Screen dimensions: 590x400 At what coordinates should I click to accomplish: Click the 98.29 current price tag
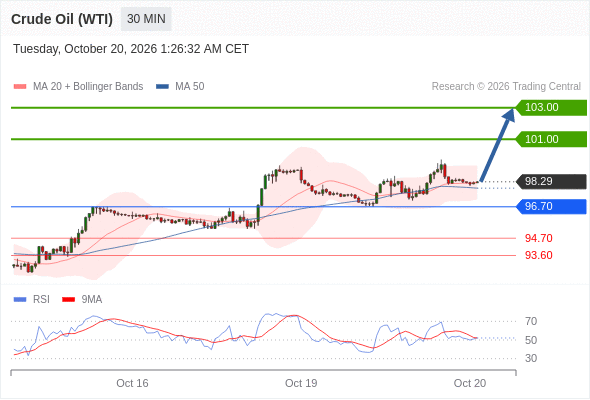tap(551, 181)
